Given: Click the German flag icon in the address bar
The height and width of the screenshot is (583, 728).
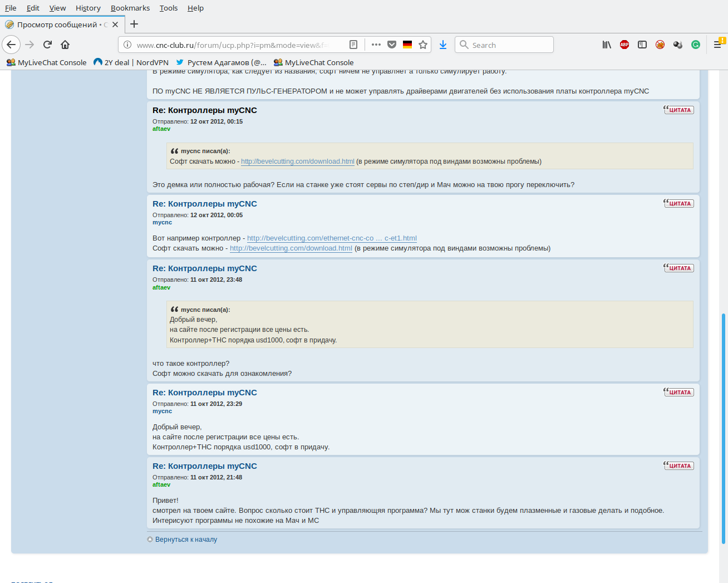Looking at the screenshot, I should [407, 45].
